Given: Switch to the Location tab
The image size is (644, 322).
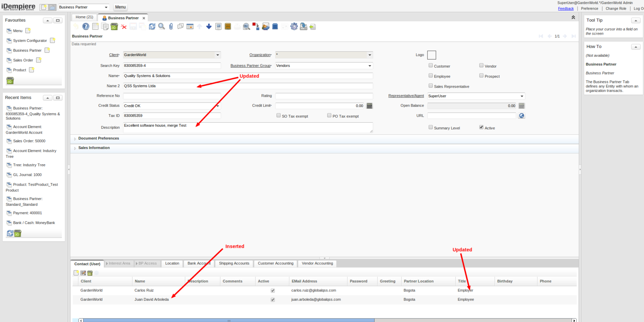Looking at the screenshot, I should 172,264.
